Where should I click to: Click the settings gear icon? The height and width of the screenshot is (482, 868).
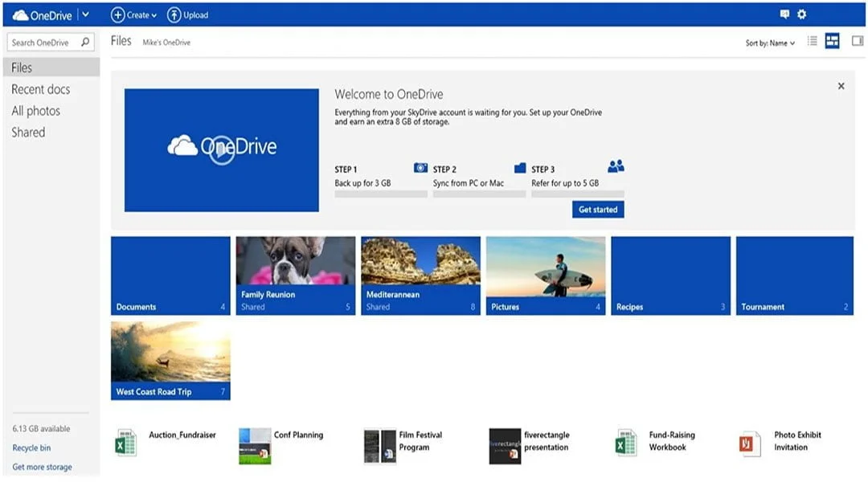801,14
